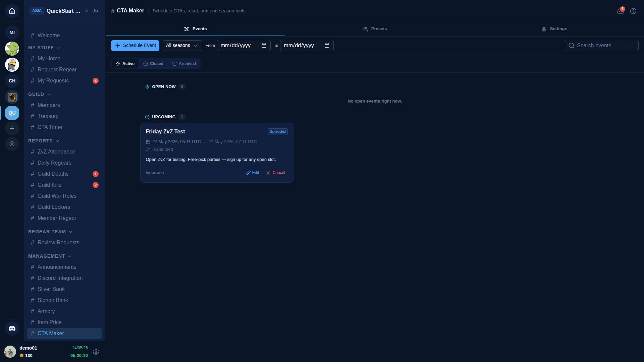Click the Schedule Event button
This screenshot has width=644, height=362.
pyautogui.click(x=135, y=46)
